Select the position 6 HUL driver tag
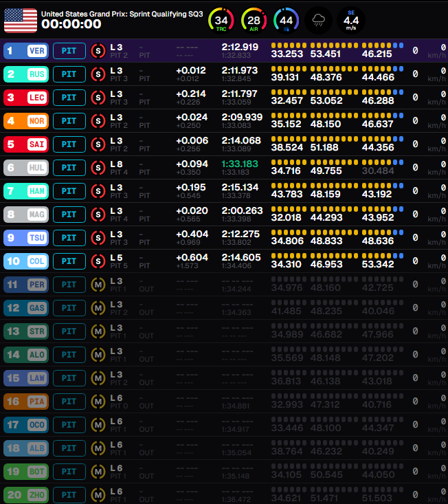 click(x=26, y=168)
